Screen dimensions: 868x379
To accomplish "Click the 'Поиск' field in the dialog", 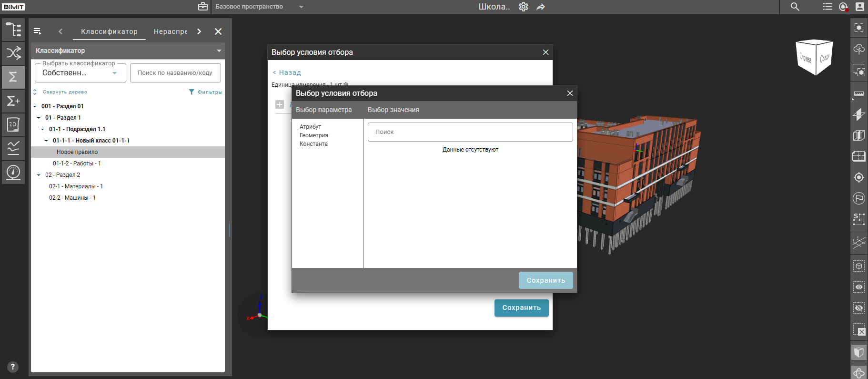I will click(470, 132).
